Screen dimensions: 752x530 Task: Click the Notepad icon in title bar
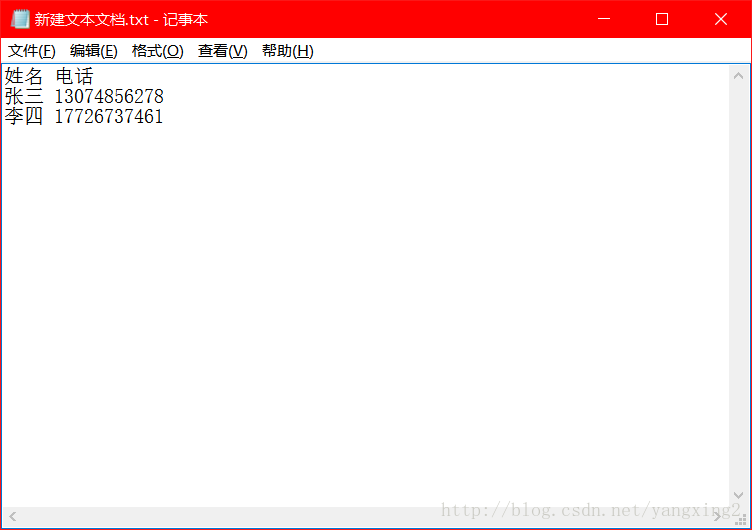tap(20, 19)
